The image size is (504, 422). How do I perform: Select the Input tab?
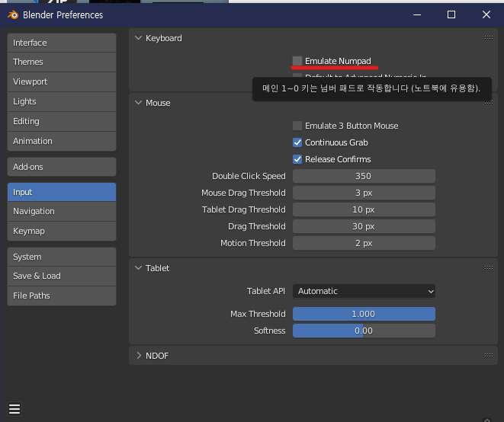pyautogui.click(x=62, y=192)
